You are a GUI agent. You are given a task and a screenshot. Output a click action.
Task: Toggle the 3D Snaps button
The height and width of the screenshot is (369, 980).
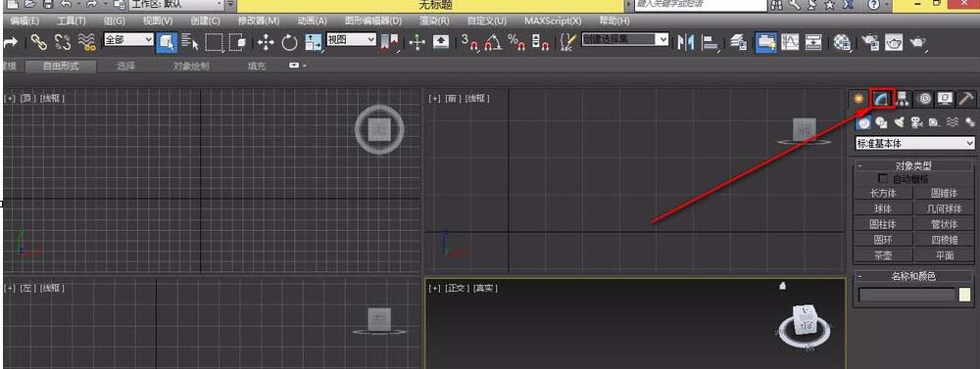click(469, 42)
